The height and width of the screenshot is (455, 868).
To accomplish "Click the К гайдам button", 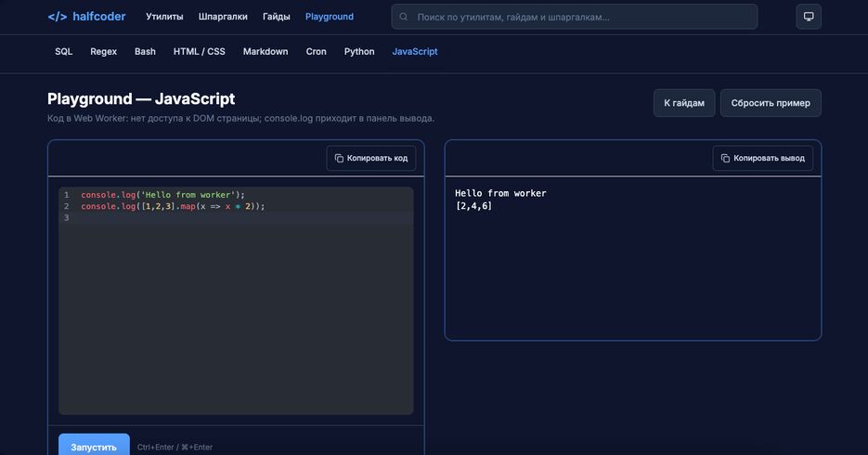I will click(x=684, y=103).
